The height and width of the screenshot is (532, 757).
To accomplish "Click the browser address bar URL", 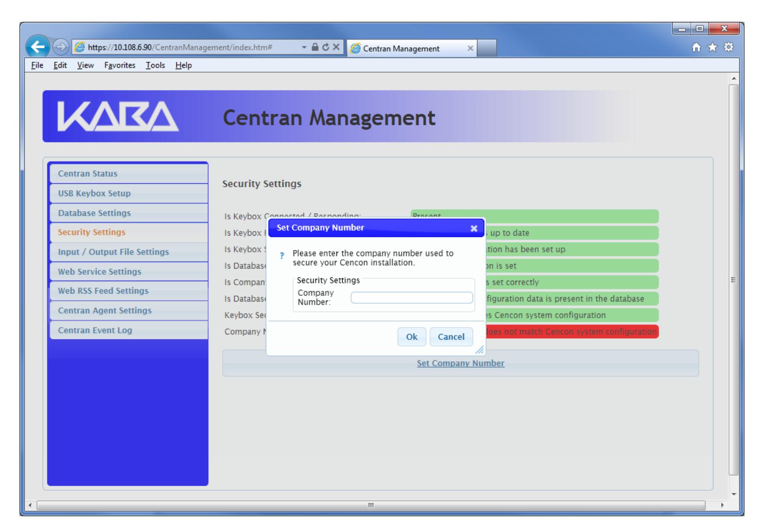I will click(x=180, y=47).
